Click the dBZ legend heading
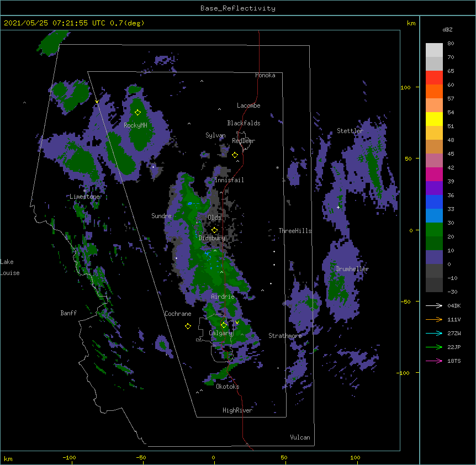Screen dimensions: 476x465 click(x=447, y=30)
